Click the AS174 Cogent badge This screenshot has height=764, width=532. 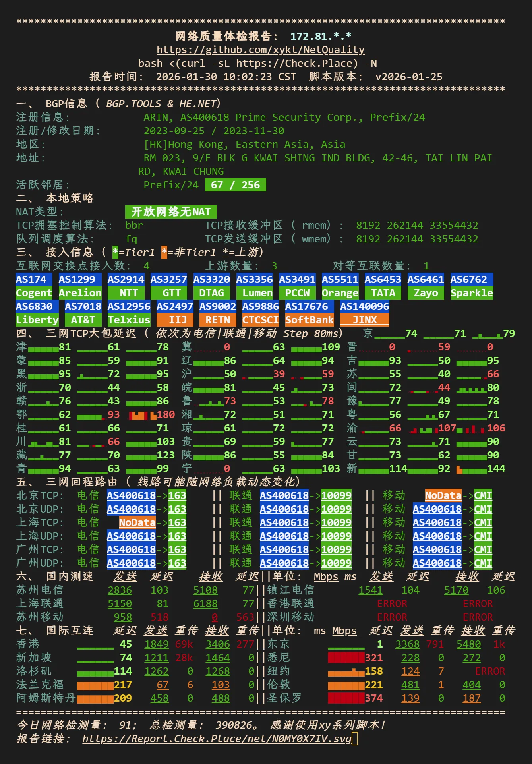coord(34,286)
